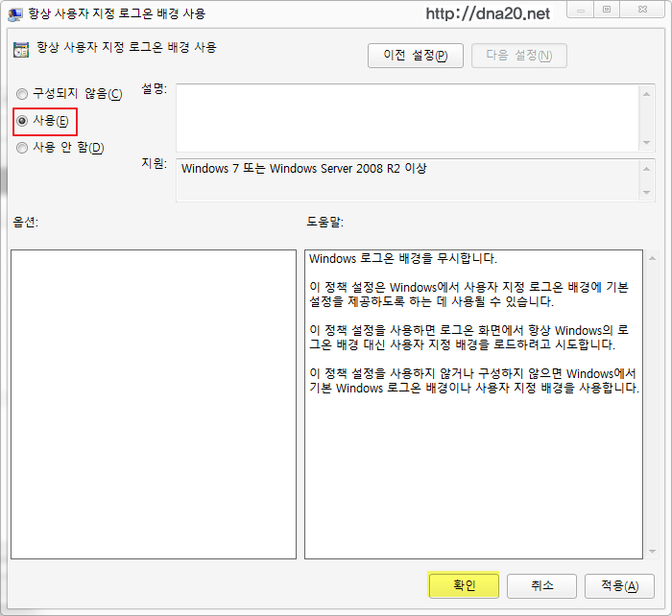This screenshot has height=616, width=672.
Task: Click the 도움말 pane scroll up arrow
Action: 652,258
